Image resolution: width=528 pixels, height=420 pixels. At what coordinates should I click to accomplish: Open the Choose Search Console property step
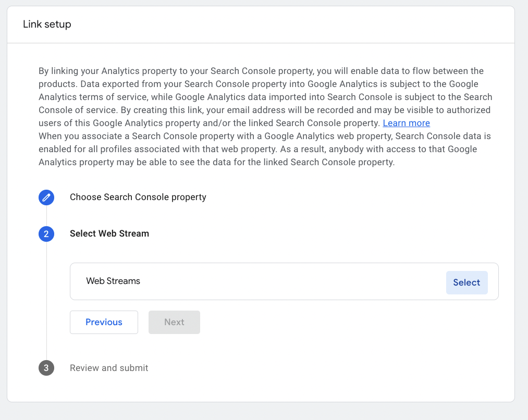[138, 197]
